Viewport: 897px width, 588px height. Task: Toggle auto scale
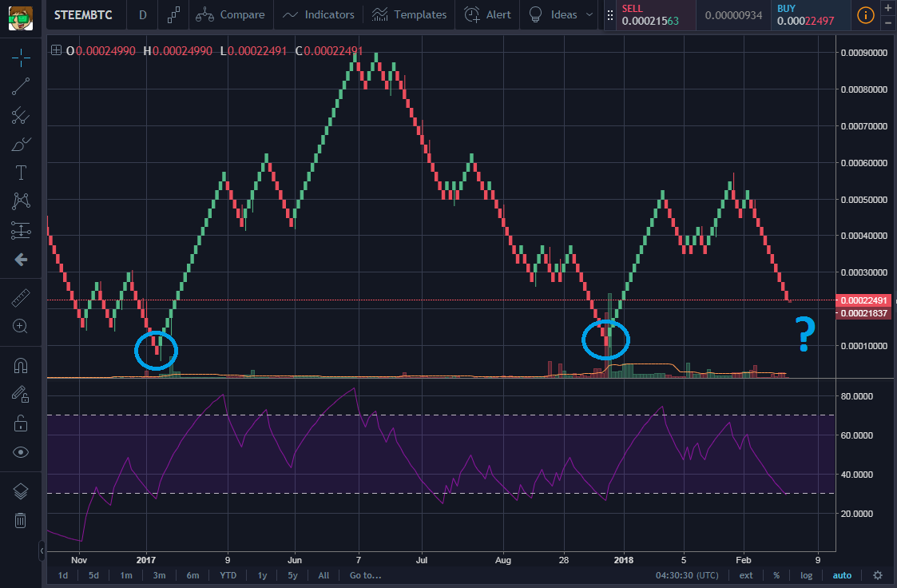[842, 575]
